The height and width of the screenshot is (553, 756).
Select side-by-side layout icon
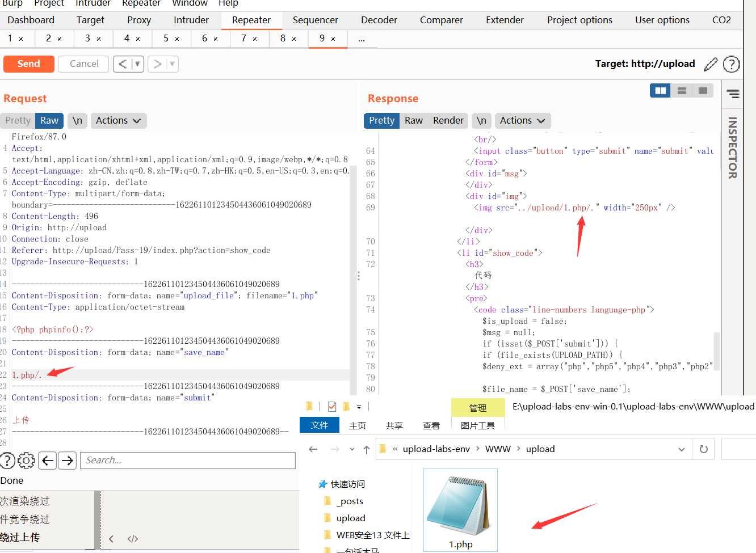[660, 90]
